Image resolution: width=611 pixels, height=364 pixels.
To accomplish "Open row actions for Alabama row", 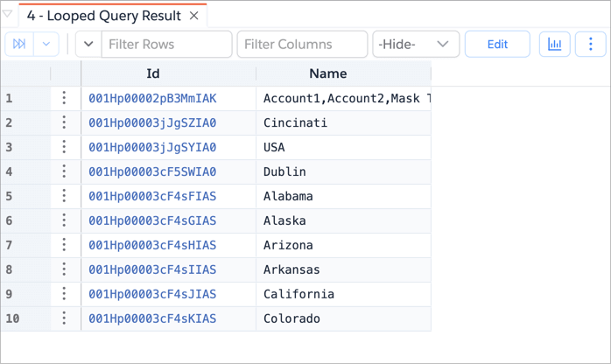I will click(x=64, y=196).
